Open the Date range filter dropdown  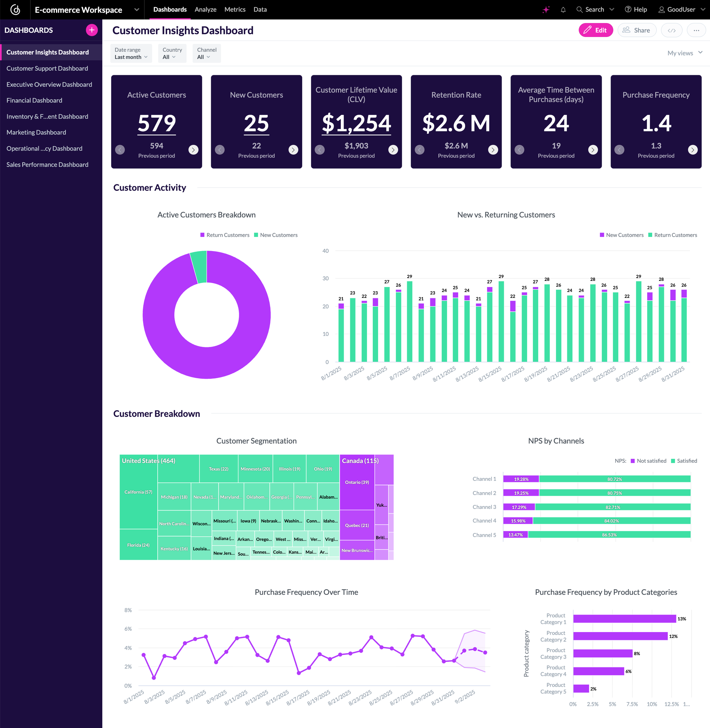(131, 53)
